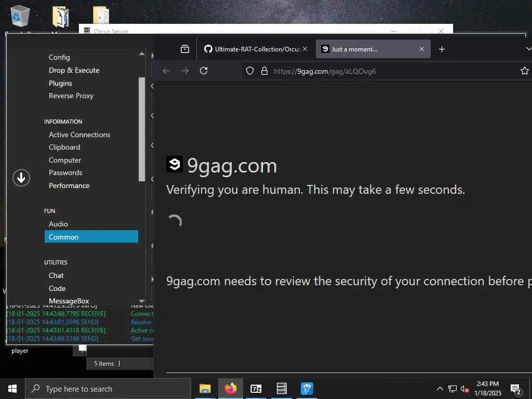Expand the list all tabs chevron

[528, 49]
